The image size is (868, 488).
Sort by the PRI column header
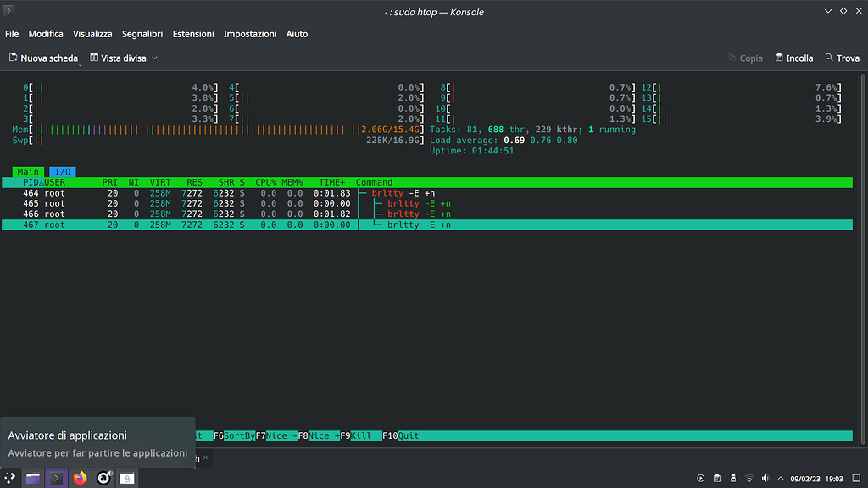point(109,183)
